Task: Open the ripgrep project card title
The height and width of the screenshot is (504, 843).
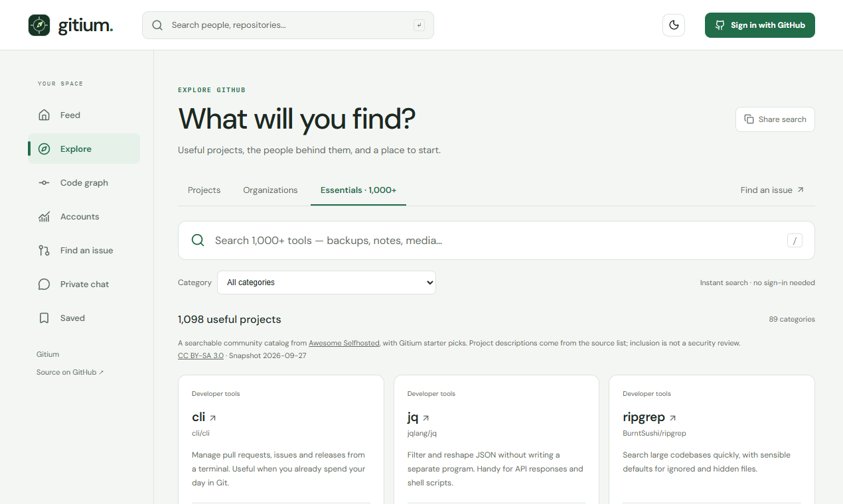Action: [x=644, y=416]
